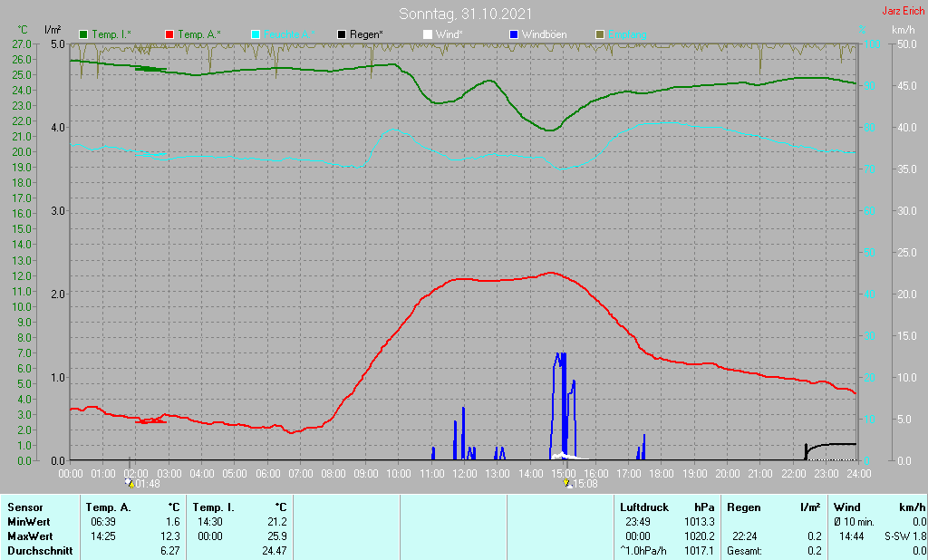Click the Temp. I. minimum time '14:30'

(x=210, y=522)
